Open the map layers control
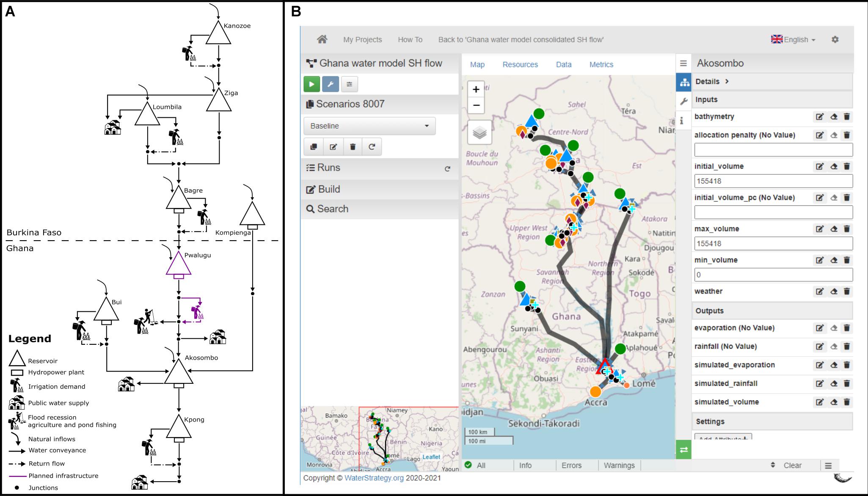 tap(479, 133)
